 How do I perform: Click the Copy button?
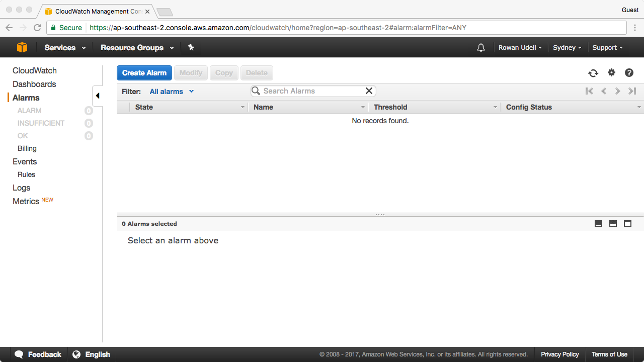[224, 73]
